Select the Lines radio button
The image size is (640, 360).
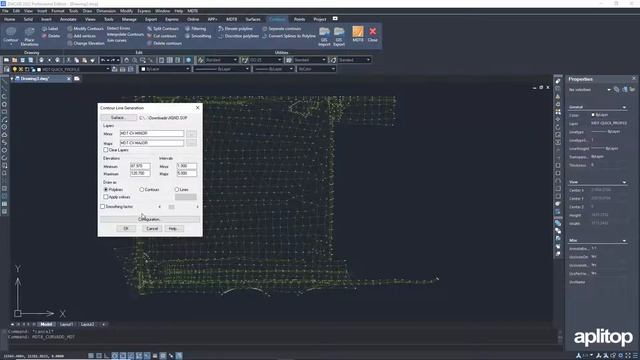coord(177,189)
